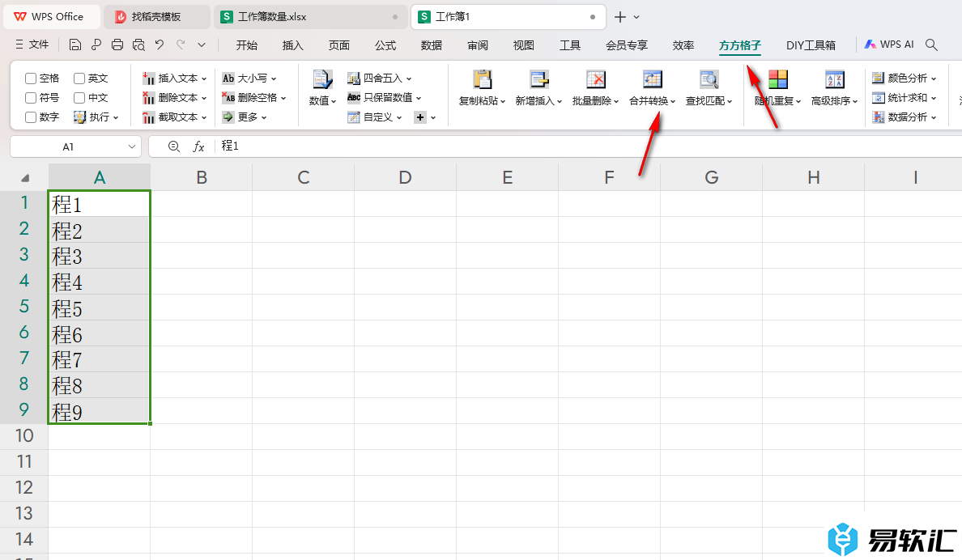Enable the 英文 checkbox
The width and height of the screenshot is (962, 560).
(79, 78)
